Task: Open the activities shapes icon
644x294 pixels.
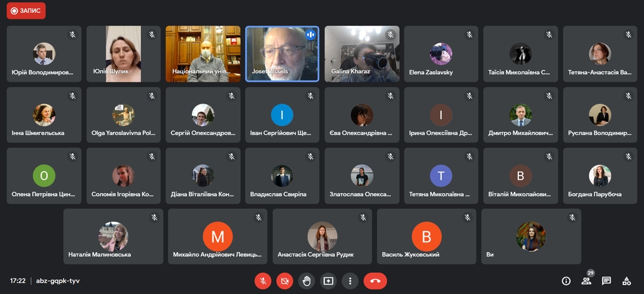Action: [626, 280]
